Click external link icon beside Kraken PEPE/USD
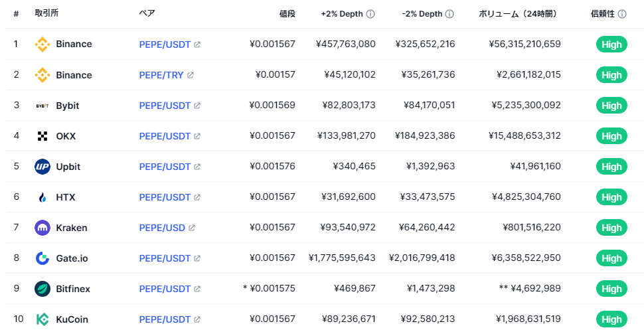This screenshot has width=644, height=332. tap(192, 228)
